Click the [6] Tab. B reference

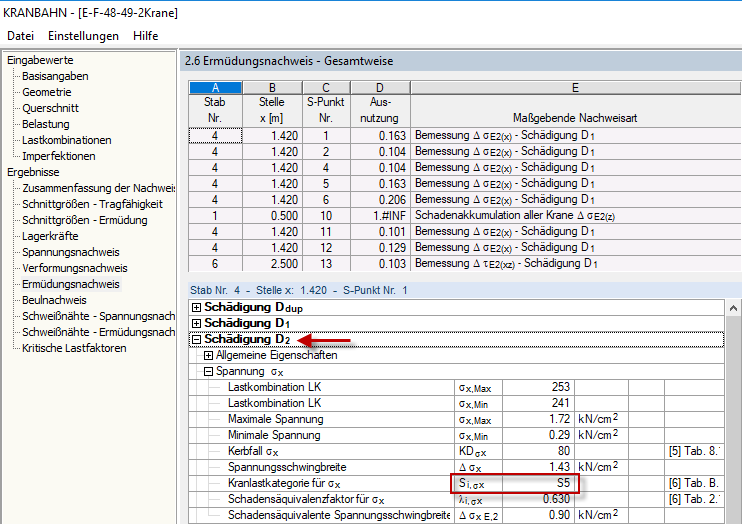[694, 483]
